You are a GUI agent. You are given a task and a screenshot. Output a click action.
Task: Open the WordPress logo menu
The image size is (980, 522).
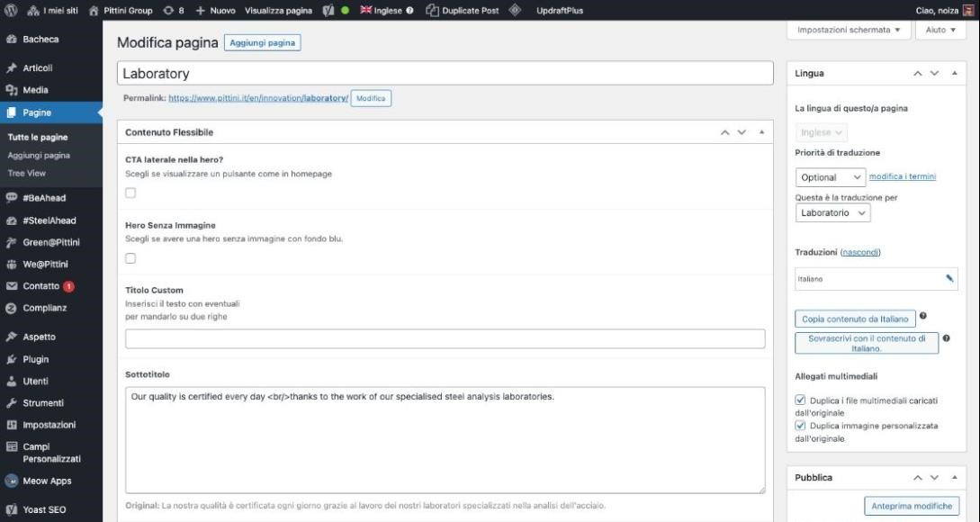10,11
